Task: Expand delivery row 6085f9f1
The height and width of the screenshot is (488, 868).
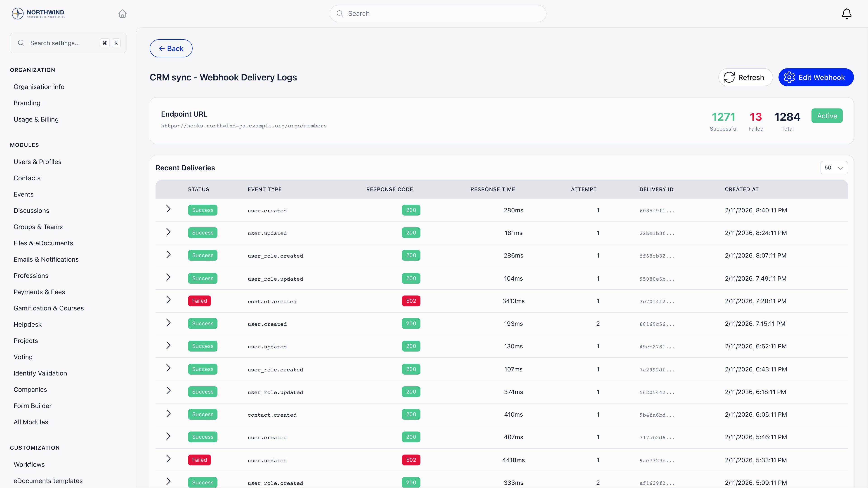Action: pos(168,209)
